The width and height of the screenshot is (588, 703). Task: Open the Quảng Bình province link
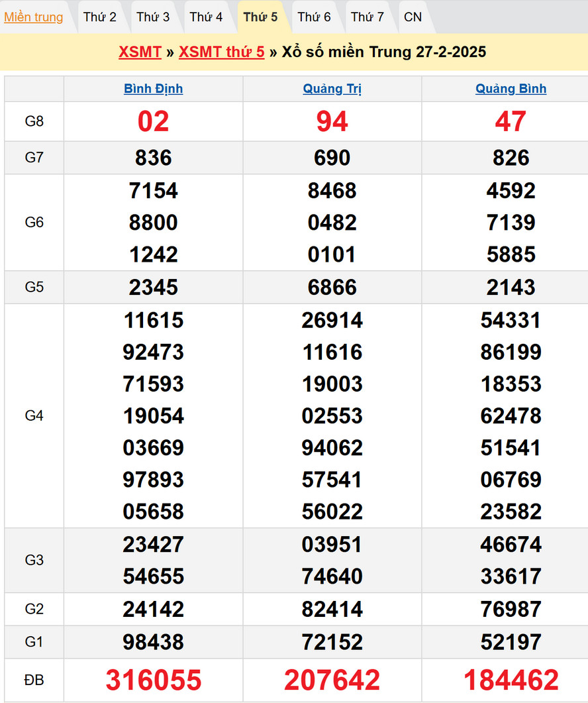coord(511,89)
